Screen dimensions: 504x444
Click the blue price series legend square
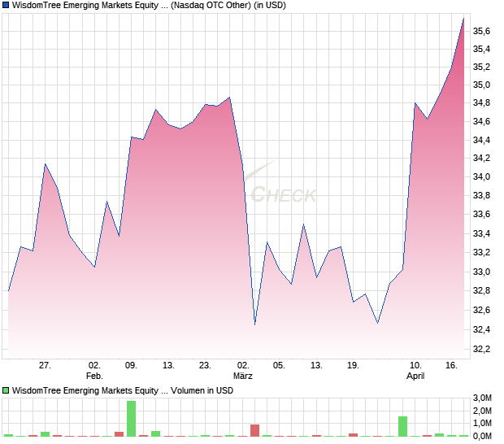click(x=6, y=6)
